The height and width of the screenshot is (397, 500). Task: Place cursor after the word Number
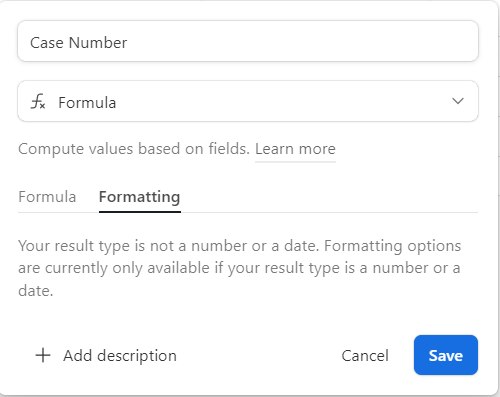(x=128, y=43)
